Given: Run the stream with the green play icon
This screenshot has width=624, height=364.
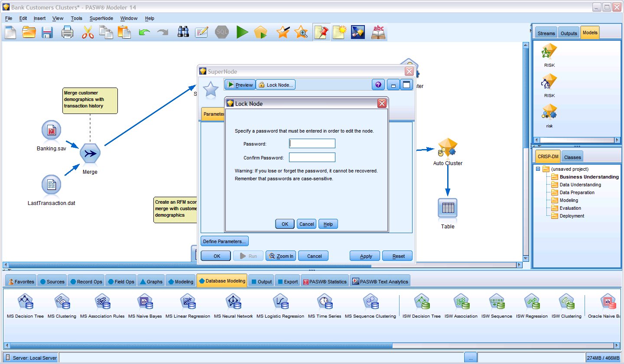Looking at the screenshot, I should [x=242, y=32].
